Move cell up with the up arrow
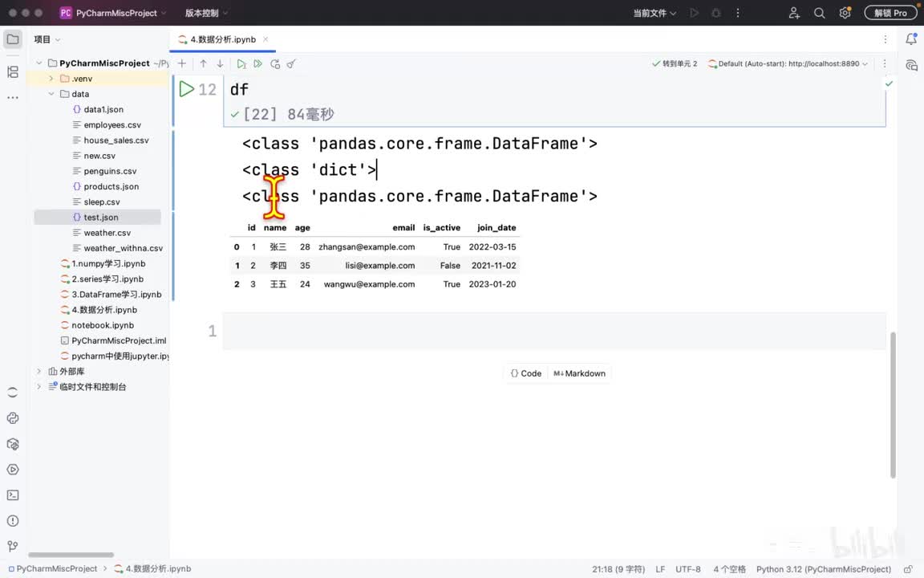This screenshot has height=578, width=924. pyautogui.click(x=203, y=63)
